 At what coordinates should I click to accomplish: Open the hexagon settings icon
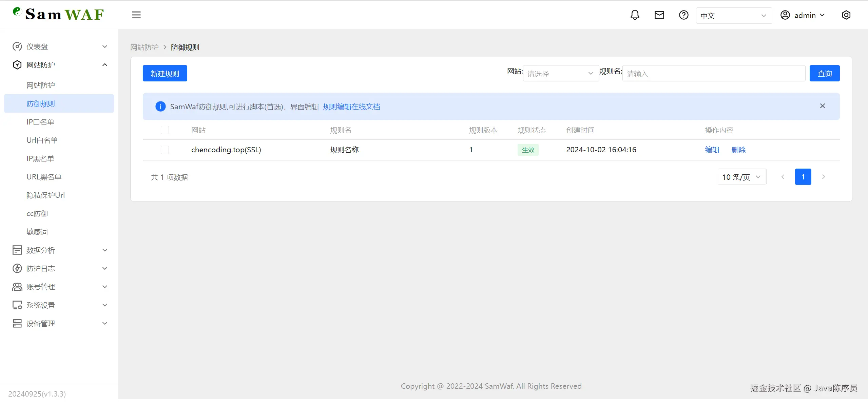(846, 15)
